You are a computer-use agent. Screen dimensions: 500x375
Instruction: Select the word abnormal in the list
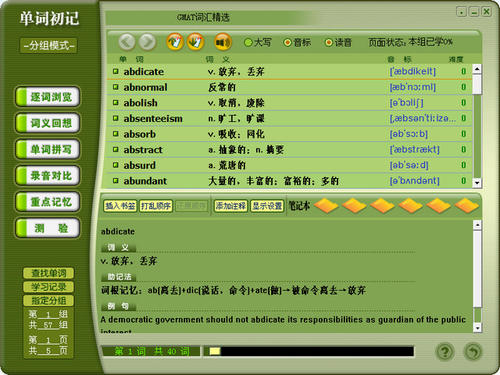pos(145,87)
